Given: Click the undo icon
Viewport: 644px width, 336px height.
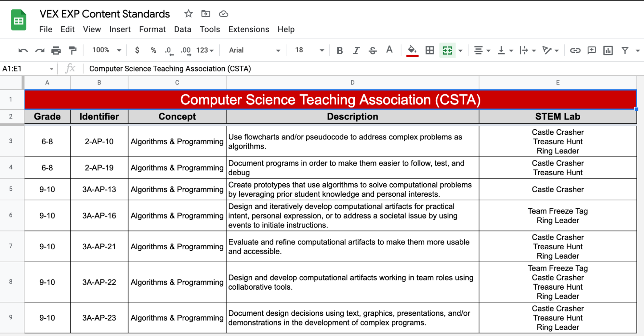Looking at the screenshot, I should (x=23, y=50).
